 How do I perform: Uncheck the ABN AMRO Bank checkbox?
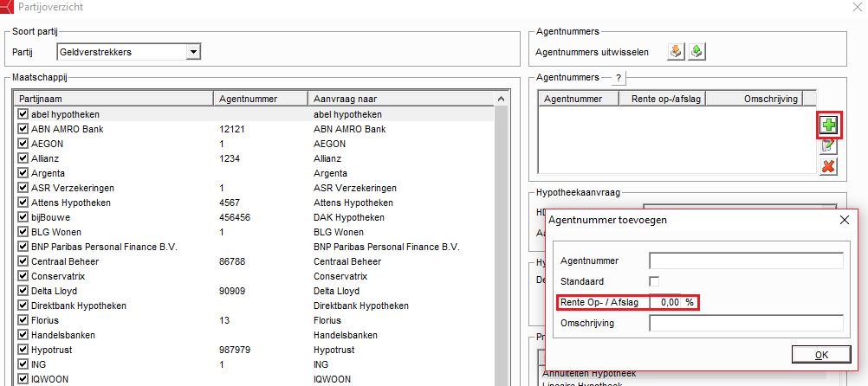[x=23, y=129]
